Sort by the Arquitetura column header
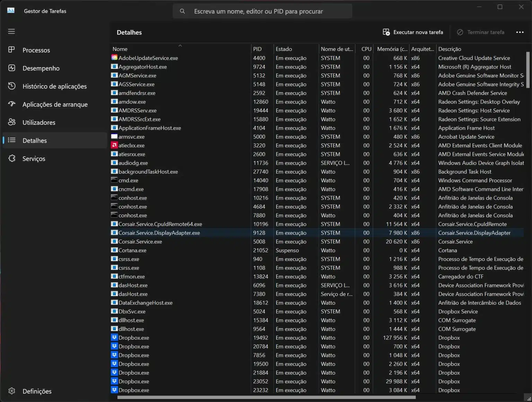Screen dimensions: 532x402 tap(423, 49)
